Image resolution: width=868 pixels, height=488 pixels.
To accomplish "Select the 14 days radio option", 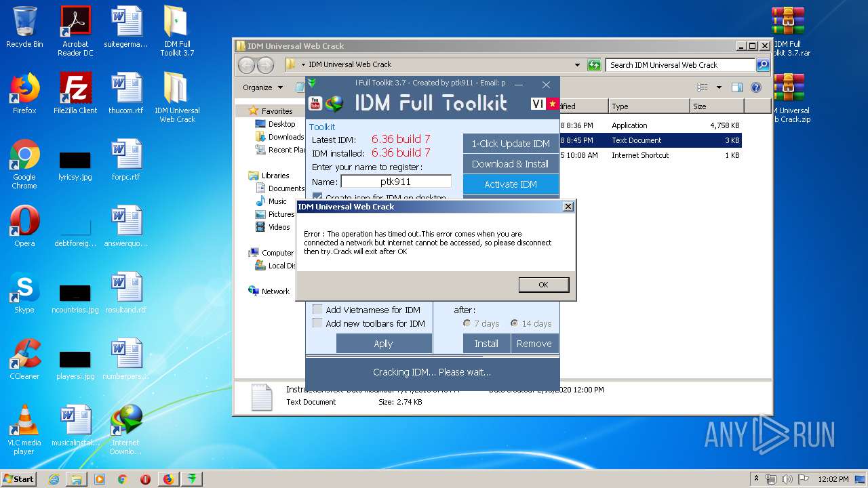I will click(x=531, y=323).
